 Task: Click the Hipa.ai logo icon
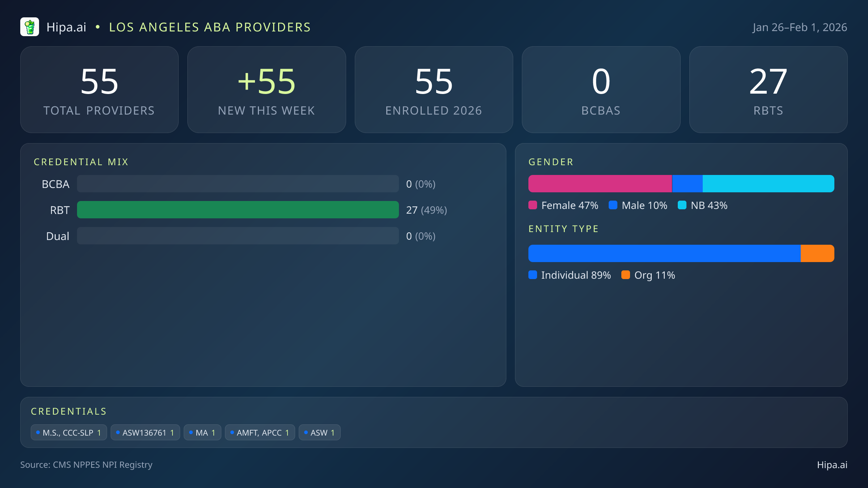[x=30, y=27]
